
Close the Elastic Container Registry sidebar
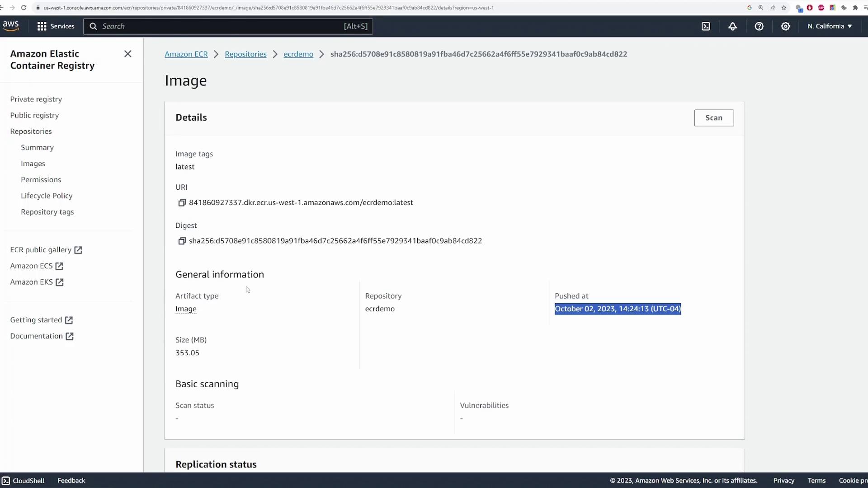128,54
